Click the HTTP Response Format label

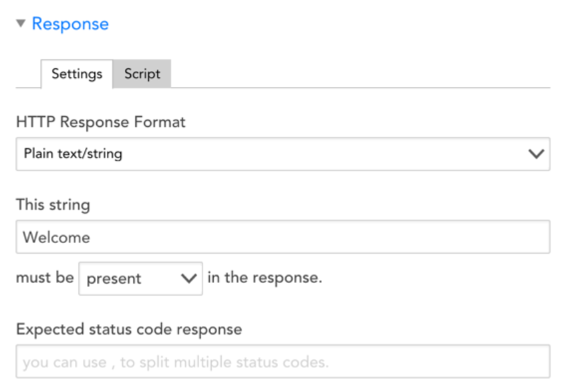101,122
